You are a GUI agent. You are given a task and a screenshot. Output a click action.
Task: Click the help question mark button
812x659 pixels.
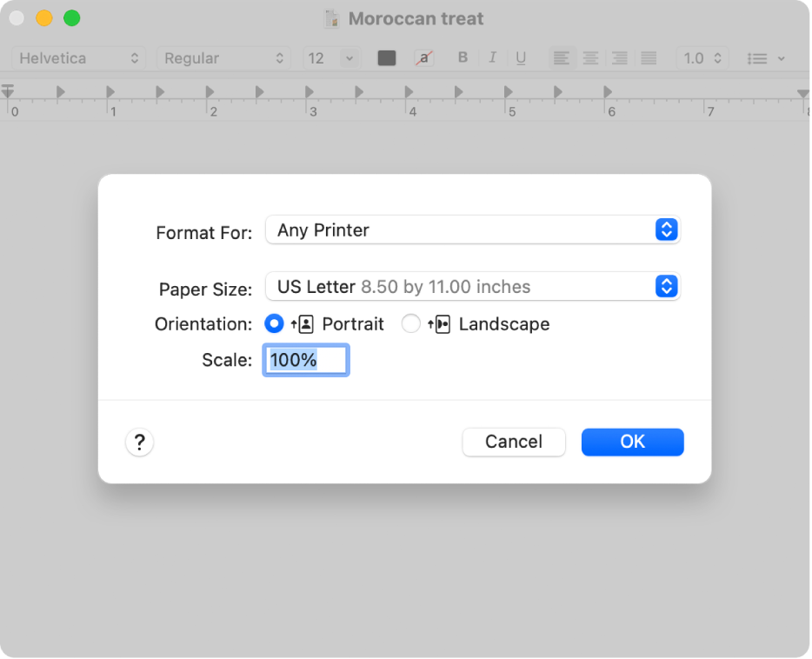click(139, 443)
